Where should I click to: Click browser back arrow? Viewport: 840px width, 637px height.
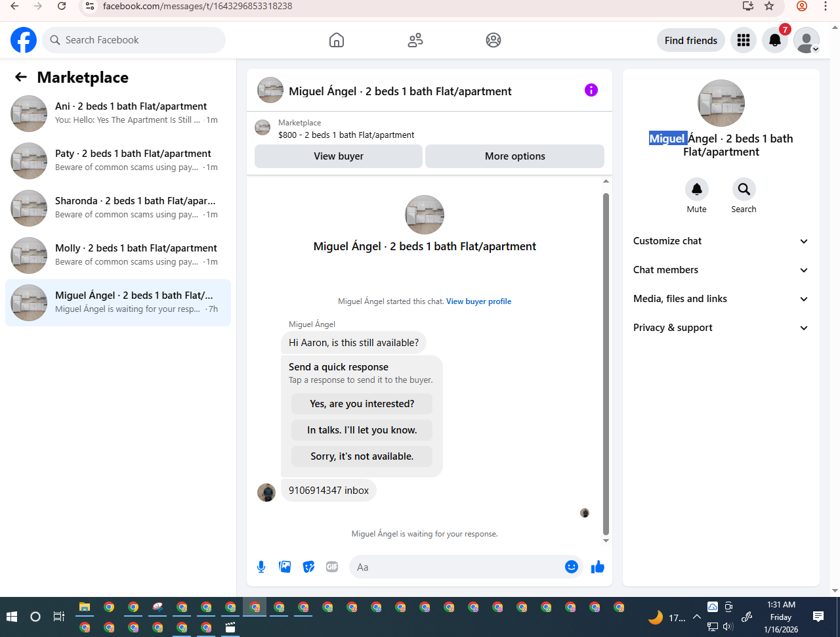click(14, 6)
